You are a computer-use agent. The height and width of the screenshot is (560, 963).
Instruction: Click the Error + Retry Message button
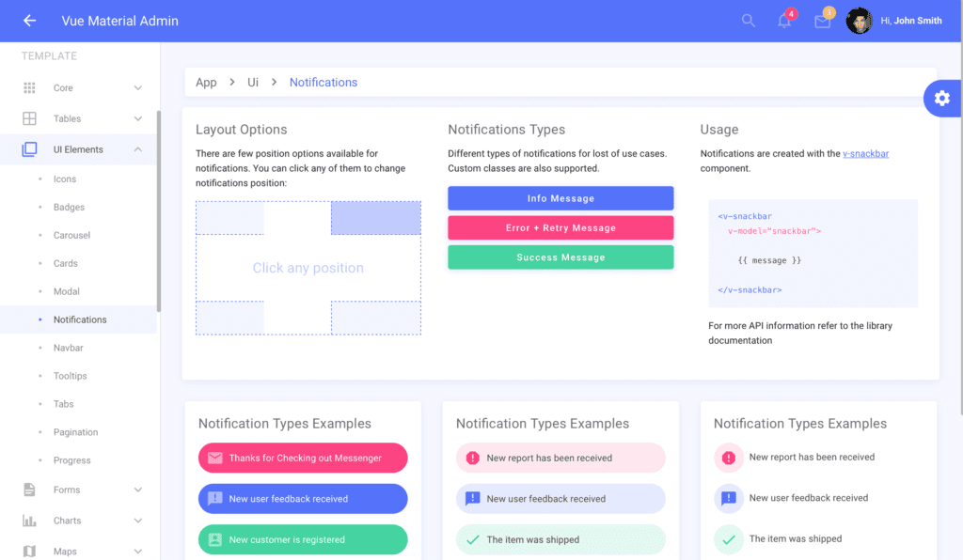[x=560, y=227]
